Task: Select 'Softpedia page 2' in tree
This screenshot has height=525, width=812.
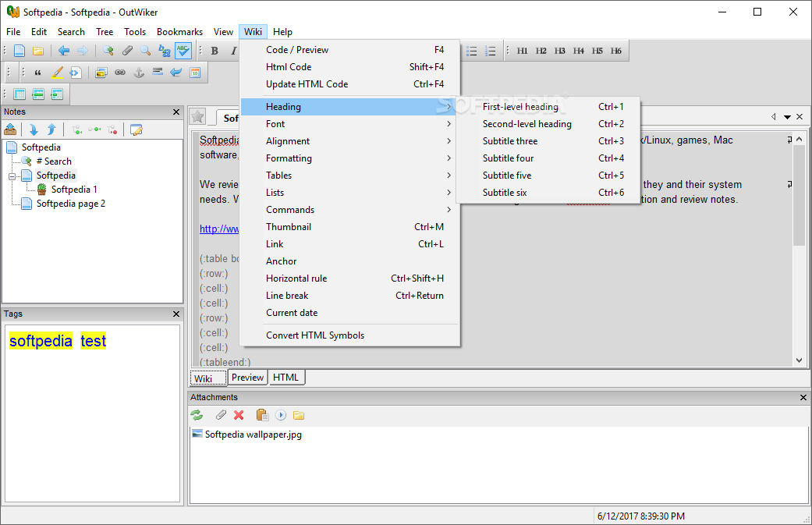Action: click(71, 204)
